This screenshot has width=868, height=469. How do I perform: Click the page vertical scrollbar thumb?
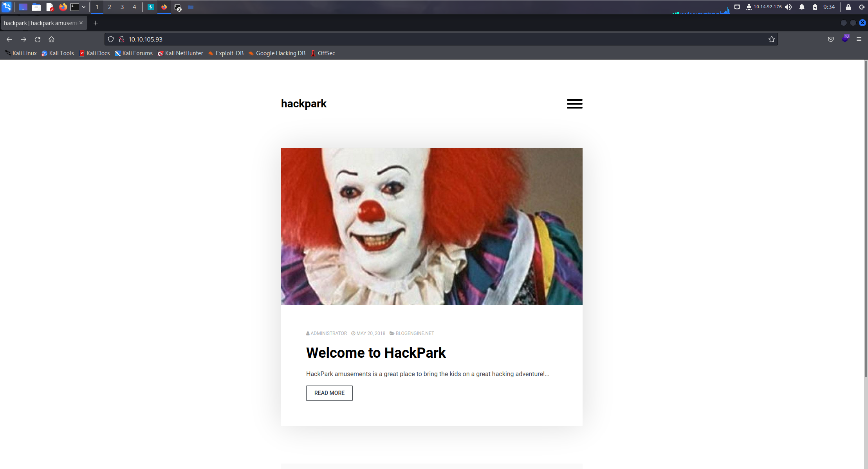(x=866, y=219)
